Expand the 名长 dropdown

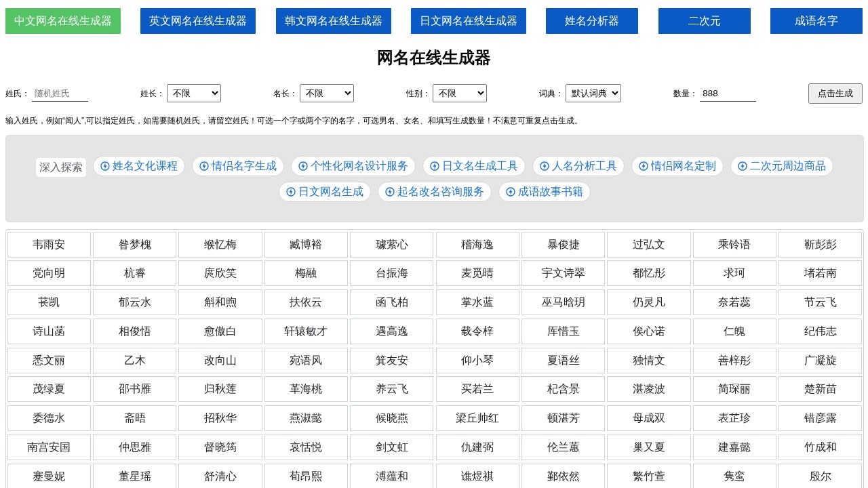pos(327,93)
